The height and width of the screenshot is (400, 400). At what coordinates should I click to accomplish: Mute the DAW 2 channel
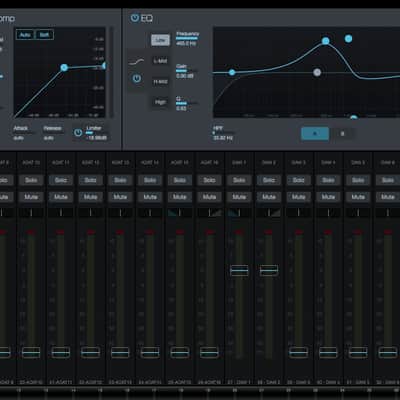(x=269, y=197)
